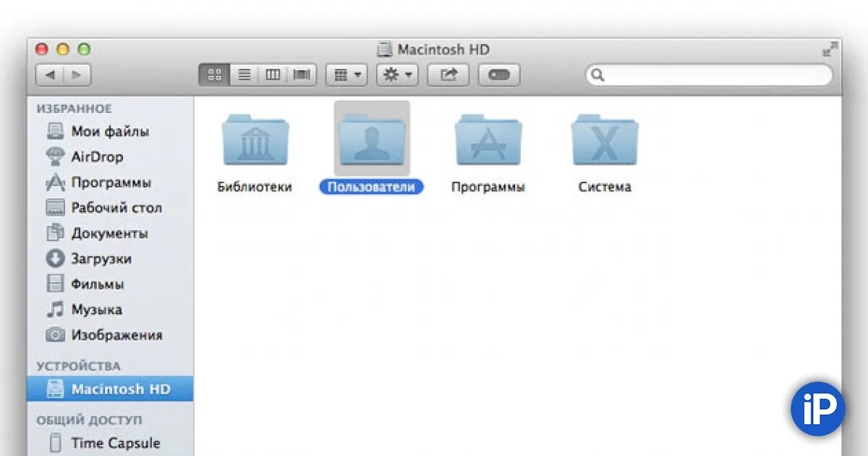The image size is (868, 456).
Task: Select the Пользователи folder icon
Action: pos(372,139)
